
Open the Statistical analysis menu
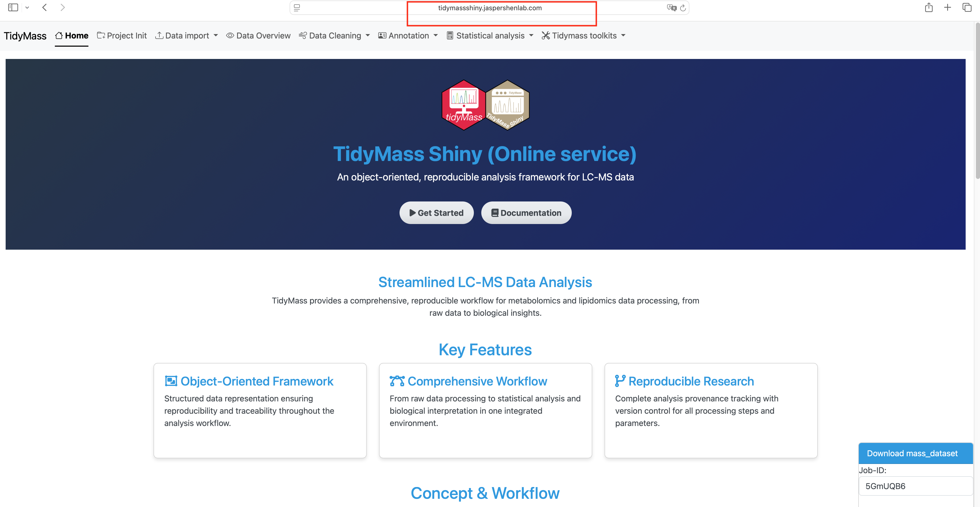coord(490,36)
